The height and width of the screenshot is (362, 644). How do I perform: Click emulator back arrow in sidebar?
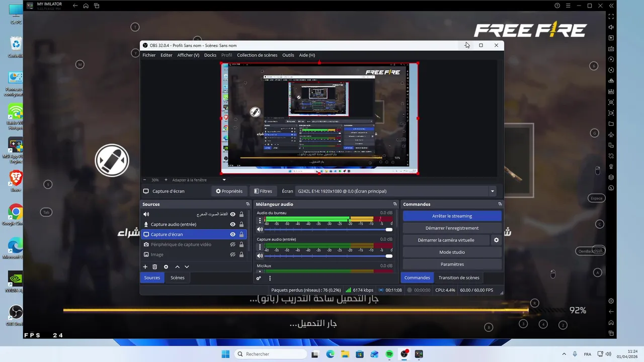(x=611, y=312)
